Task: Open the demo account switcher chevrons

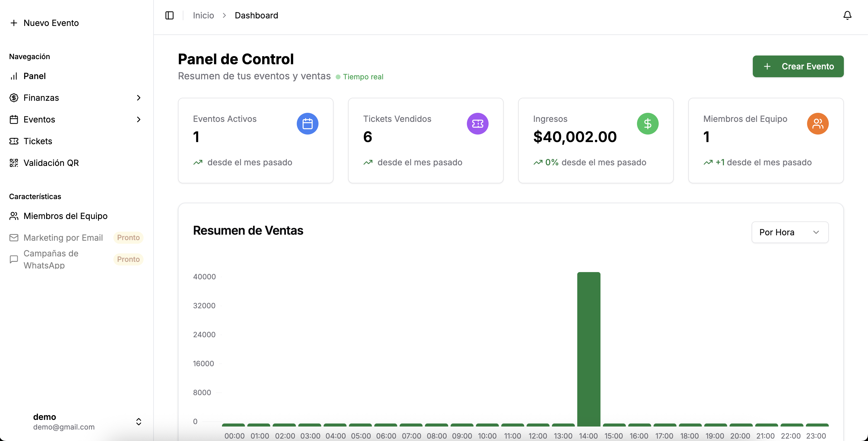Action: [138, 422]
